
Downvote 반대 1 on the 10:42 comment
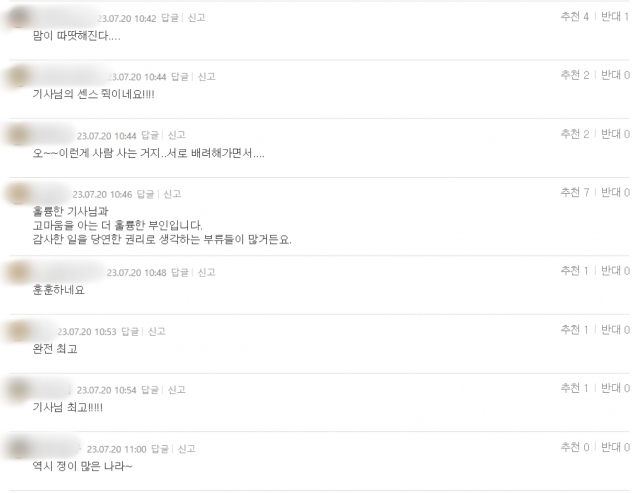click(615, 17)
